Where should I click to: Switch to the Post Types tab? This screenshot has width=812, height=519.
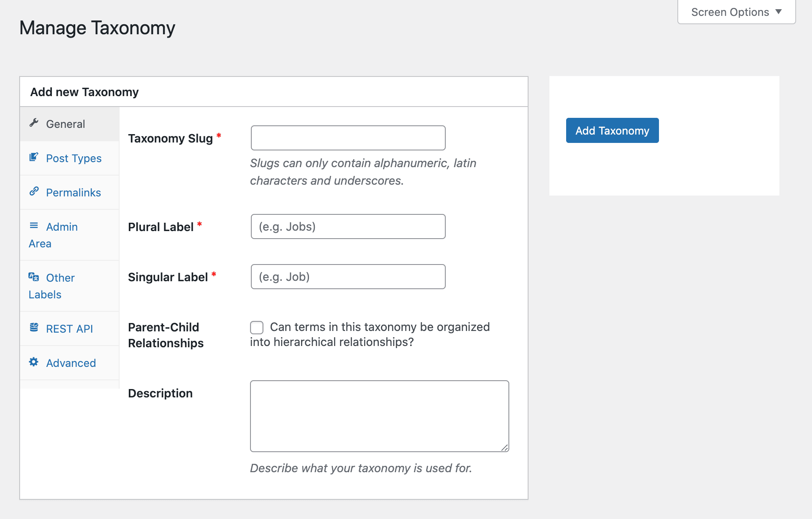[74, 158]
